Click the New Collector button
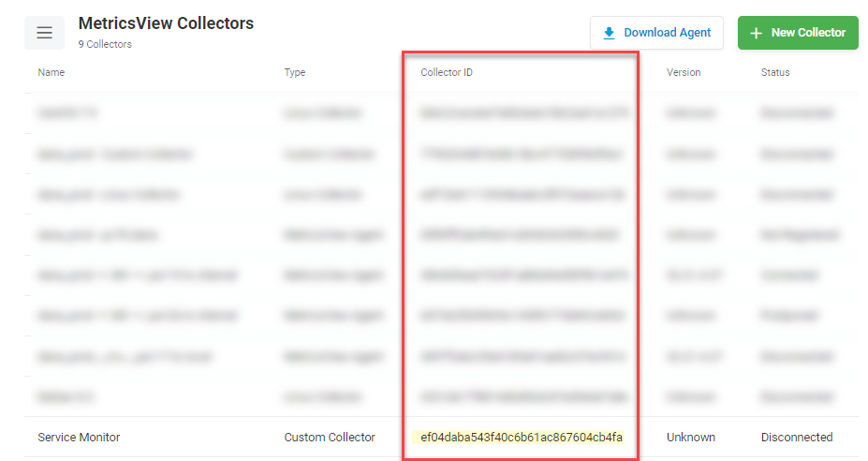The height and width of the screenshot is (461, 868). pyautogui.click(x=798, y=33)
